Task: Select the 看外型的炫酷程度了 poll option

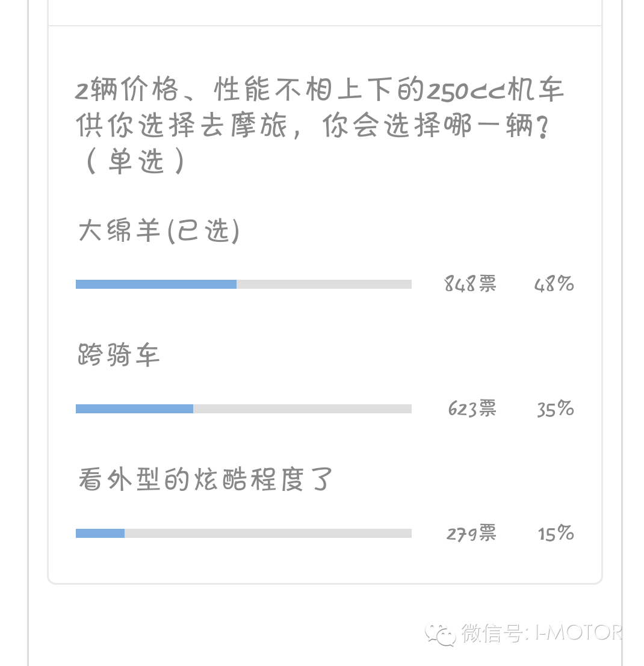Action: coord(204,479)
